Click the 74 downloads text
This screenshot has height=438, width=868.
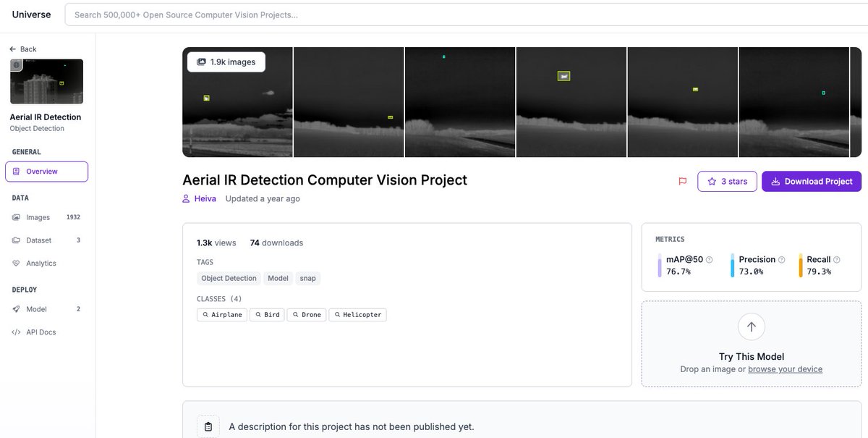276,243
